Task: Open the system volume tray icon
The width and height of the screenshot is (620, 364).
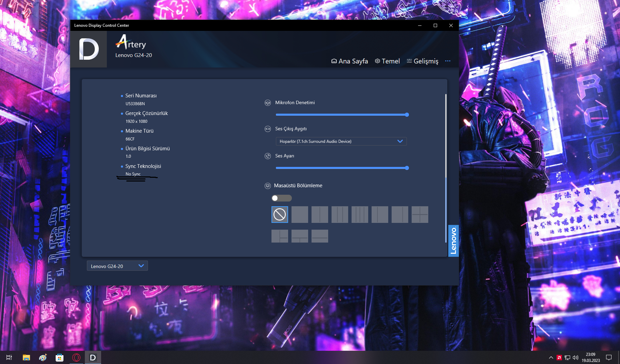Action: coord(575,358)
